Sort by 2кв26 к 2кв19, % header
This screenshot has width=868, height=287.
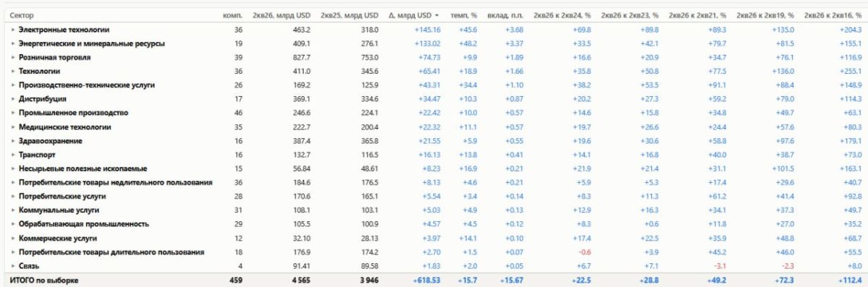pos(765,15)
